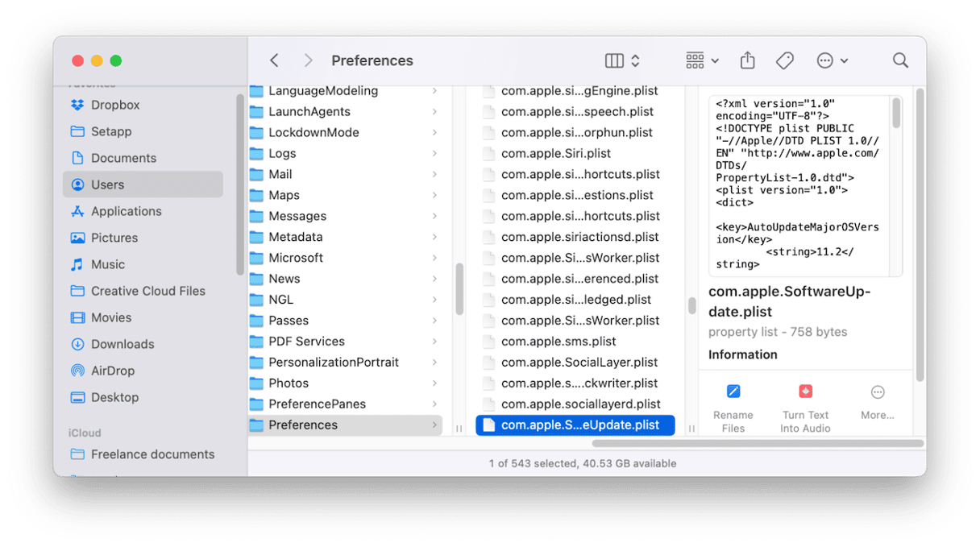Click the More… quick action

(x=878, y=401)
